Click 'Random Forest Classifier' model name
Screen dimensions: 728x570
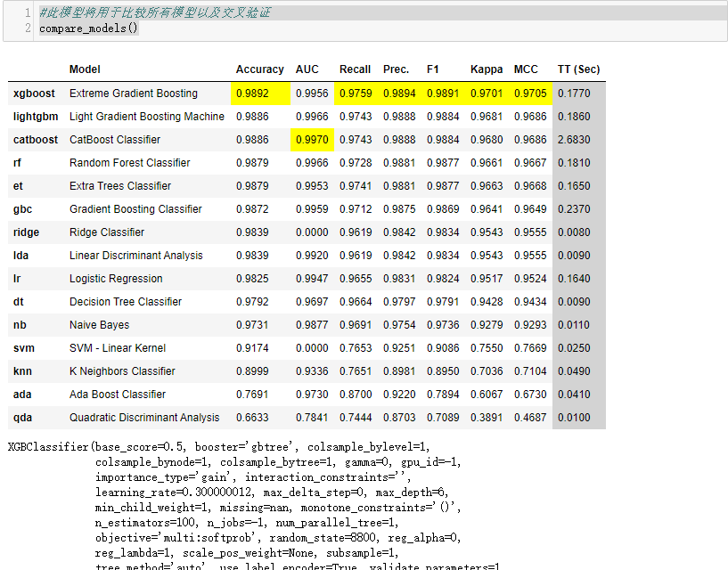129,163
